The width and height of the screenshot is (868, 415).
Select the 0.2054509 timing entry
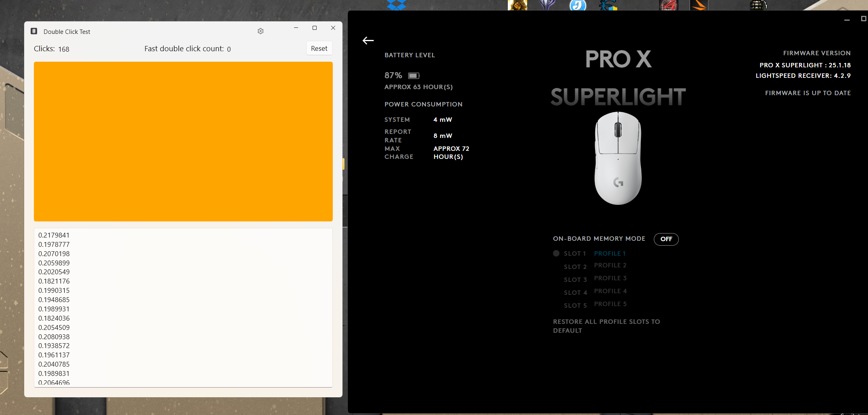pos(54,327)
